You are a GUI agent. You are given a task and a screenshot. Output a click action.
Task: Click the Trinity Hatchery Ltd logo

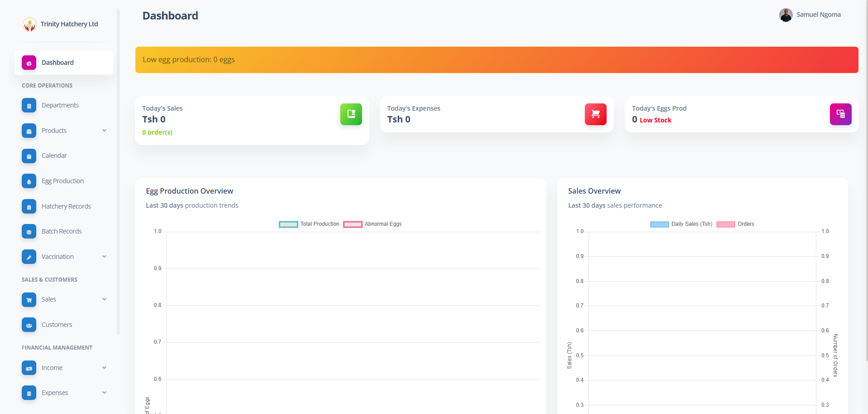coord(29,24)
